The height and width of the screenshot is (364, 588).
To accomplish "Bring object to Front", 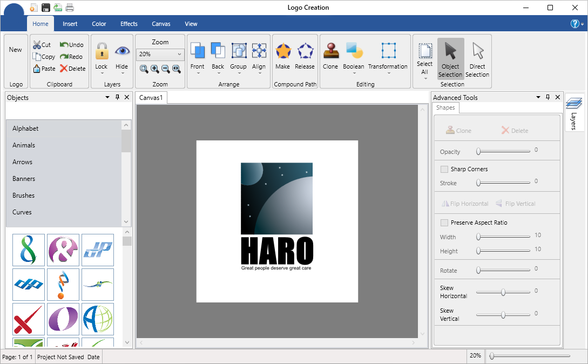I will [198, 52].
